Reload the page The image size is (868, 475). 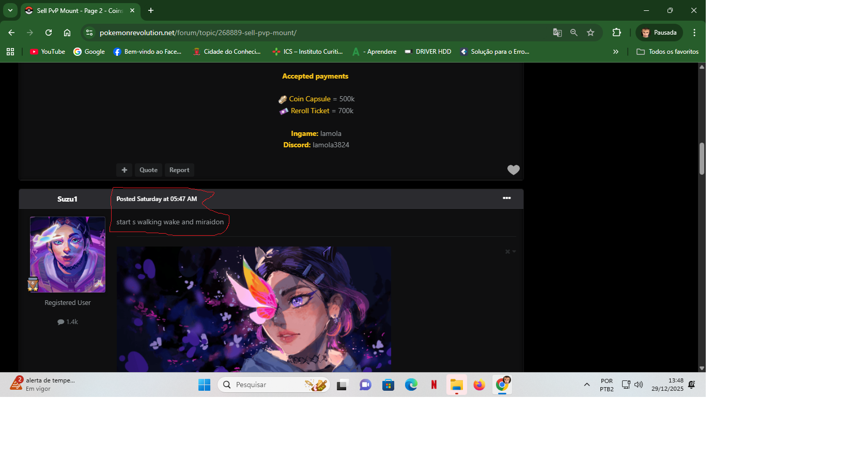49,33
